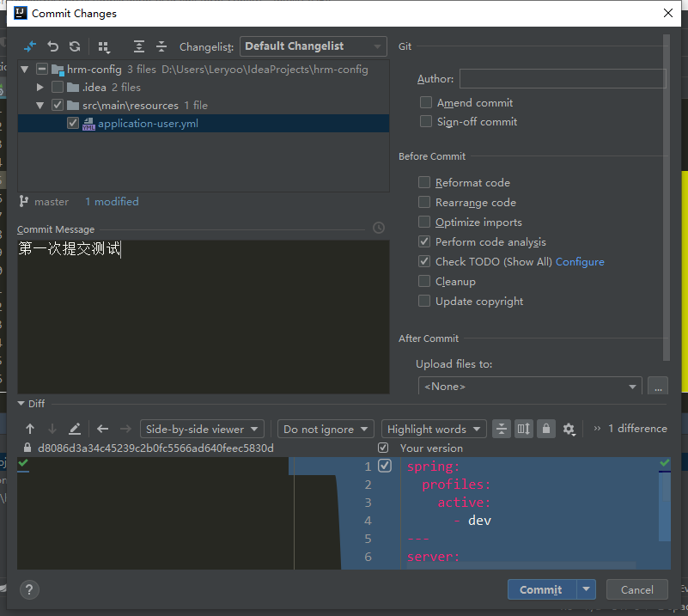Click the Configure link for TODO check
Image resolution: width=688 pixels, height=616 pixels.
pyautogui.click(x=580, y=262)
